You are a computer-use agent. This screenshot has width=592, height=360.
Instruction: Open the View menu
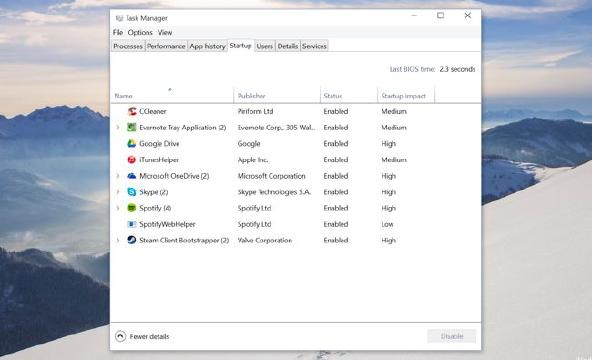(x=165, y=32)
